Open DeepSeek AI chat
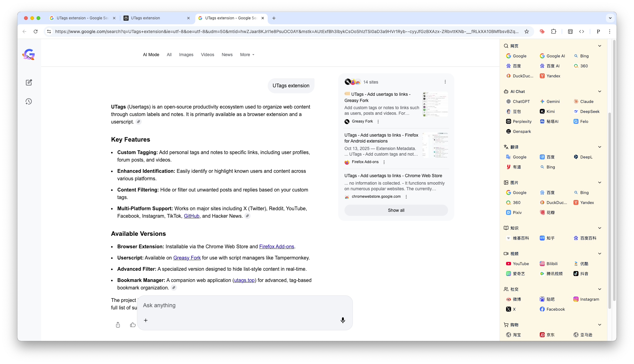 [x=590, y=111]
